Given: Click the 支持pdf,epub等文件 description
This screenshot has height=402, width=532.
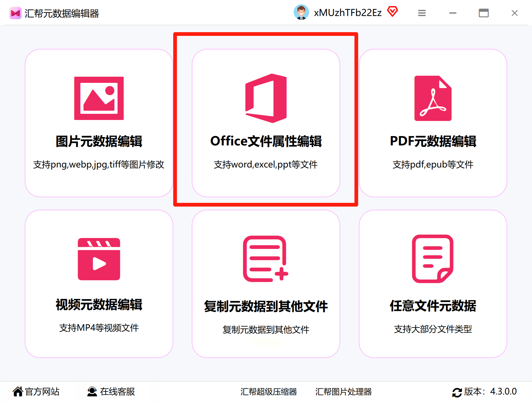Looking at the screenshot, I should coord(433,165).
